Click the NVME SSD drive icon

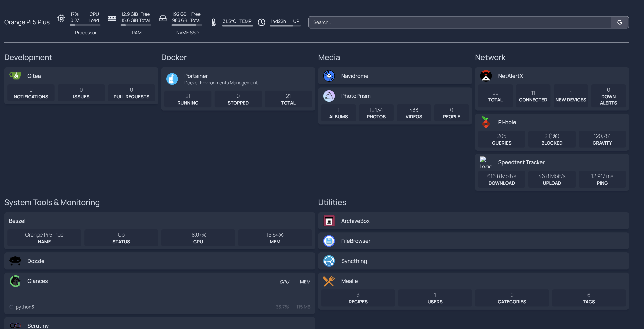163,18
